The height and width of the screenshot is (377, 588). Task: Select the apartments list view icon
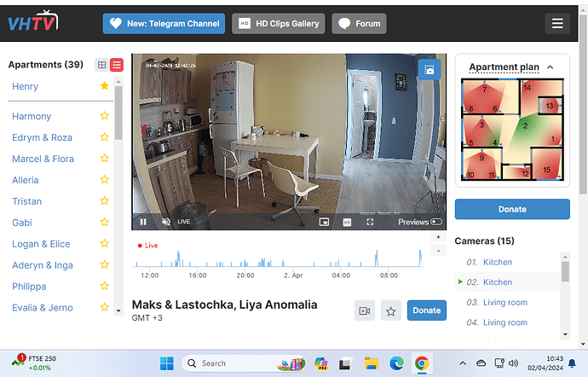click(x=117, y=65)
